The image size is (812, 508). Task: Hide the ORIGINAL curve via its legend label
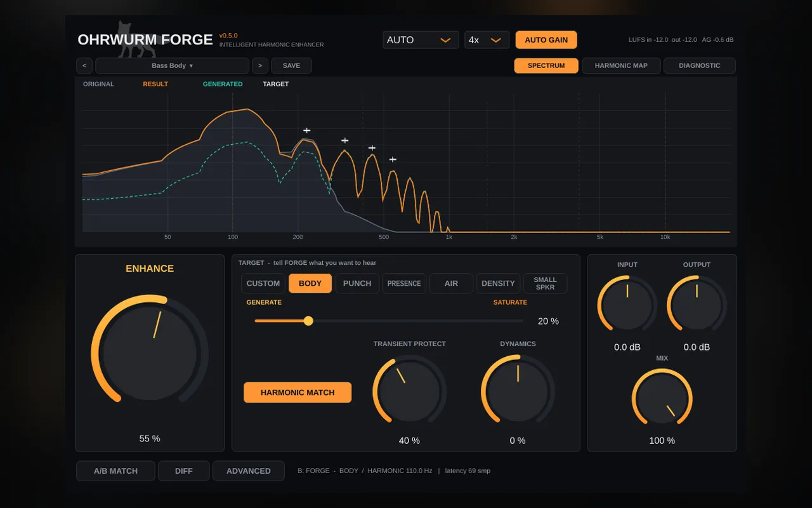[x=99, y=84]
